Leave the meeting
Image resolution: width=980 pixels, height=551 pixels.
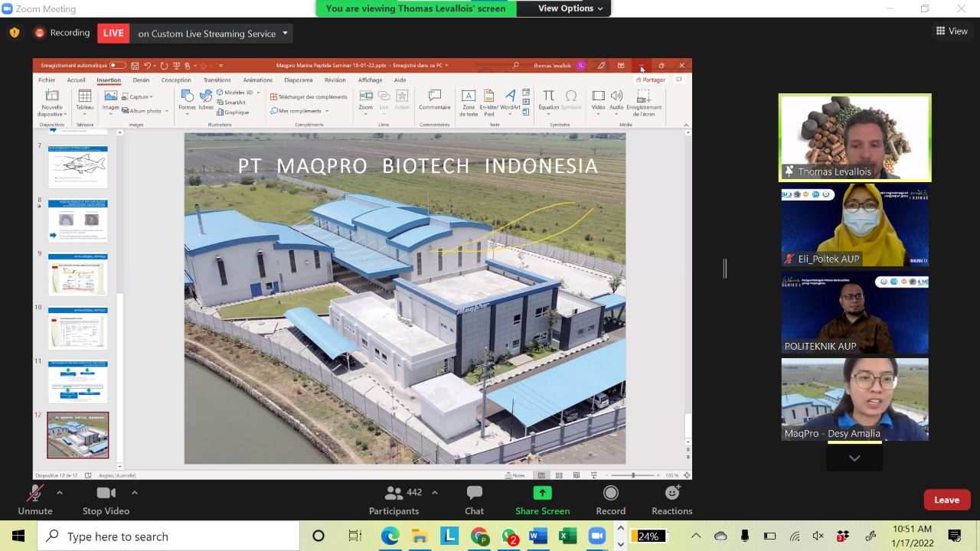tap(946, 500)
